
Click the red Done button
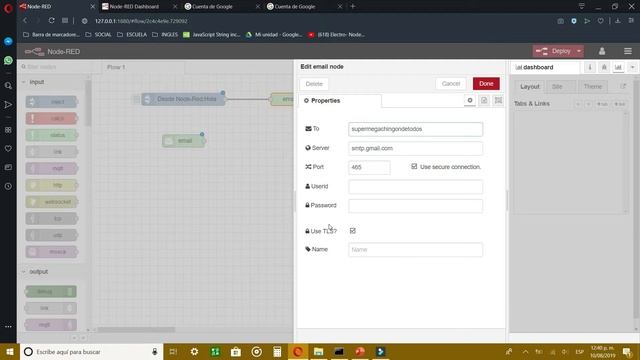coord(486,84)
